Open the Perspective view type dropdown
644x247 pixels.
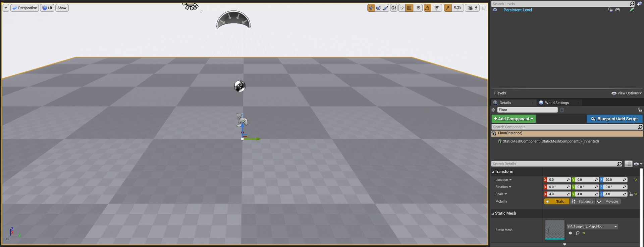tap(25, 8)
